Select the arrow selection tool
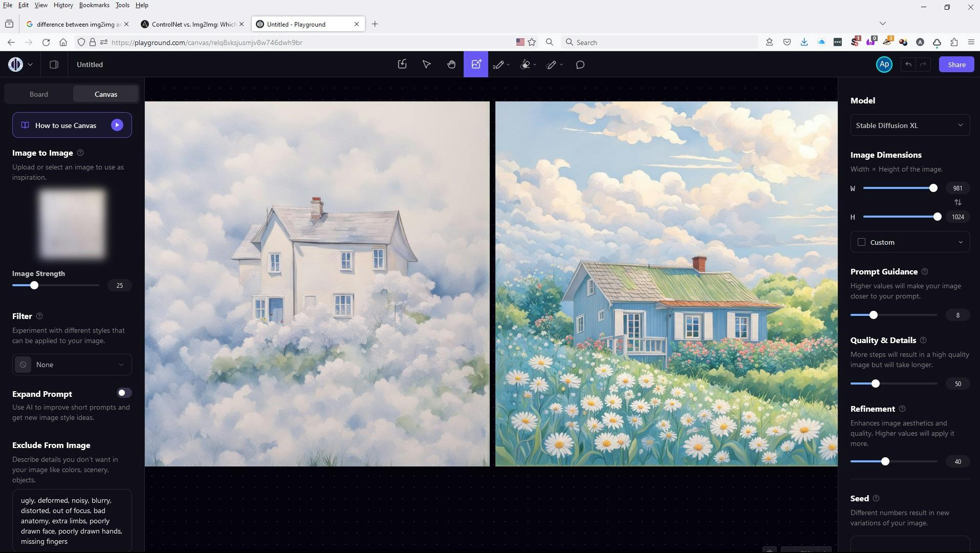Image resolution: width=980 pixels, height=553 pixels. tap(426, 65)
